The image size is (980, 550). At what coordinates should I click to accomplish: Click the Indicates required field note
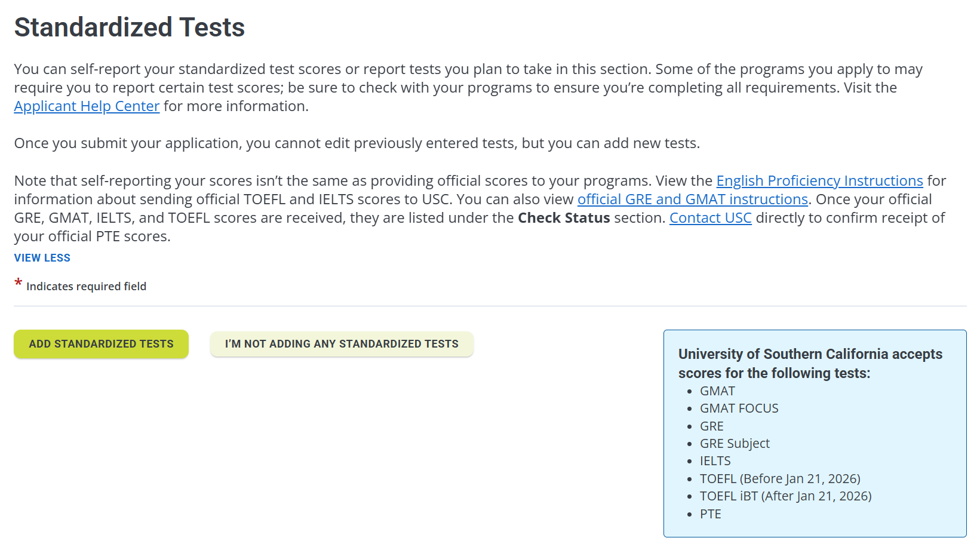point(86,287)
